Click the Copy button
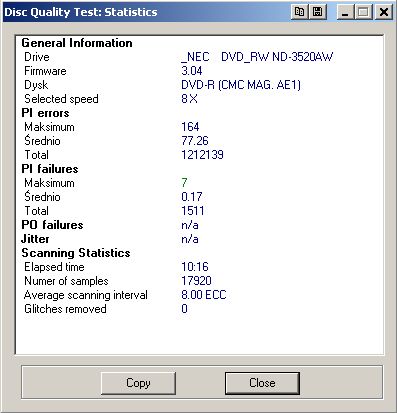397x413 pixels. 138,383
